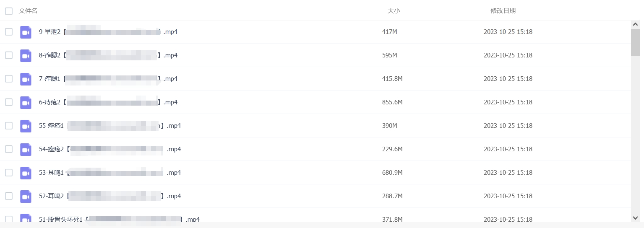Sort by the 修改日期 column header
This screenshot has width=644, height=228.
[x=503, y=11]
